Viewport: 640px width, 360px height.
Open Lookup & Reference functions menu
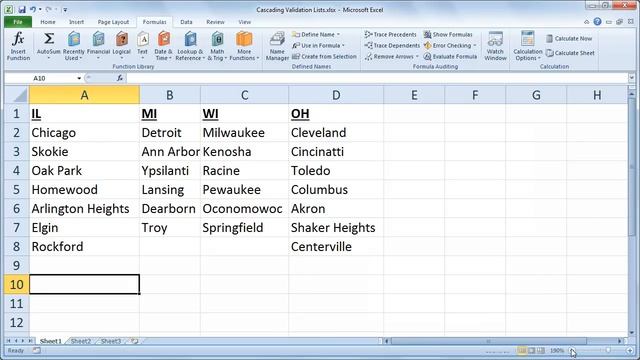pos(190,46)
